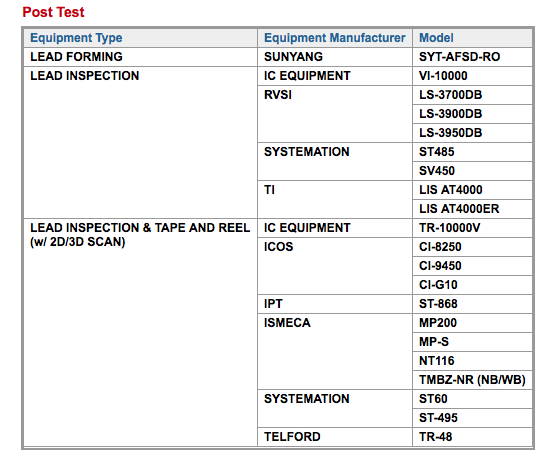The image size is (557, 471).
Task: Click the LEAD FORMING cell
Action: tap(140, 57)
